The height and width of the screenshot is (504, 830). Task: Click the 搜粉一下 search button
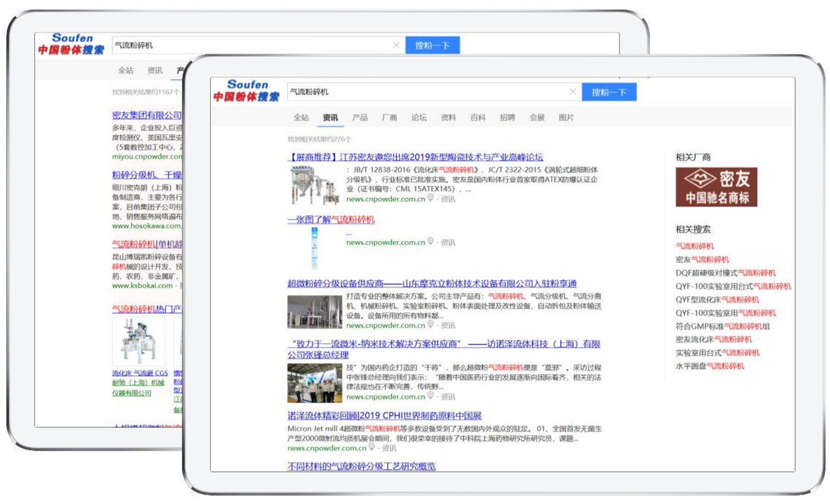click(x=609, y=92)
